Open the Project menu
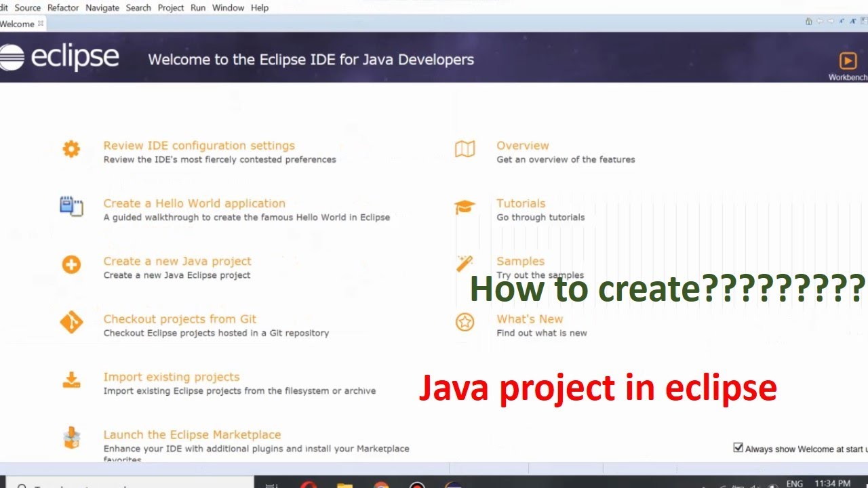The width and height of the screenshot is (868, 488). pyautogui.click(x=171, y=7)
